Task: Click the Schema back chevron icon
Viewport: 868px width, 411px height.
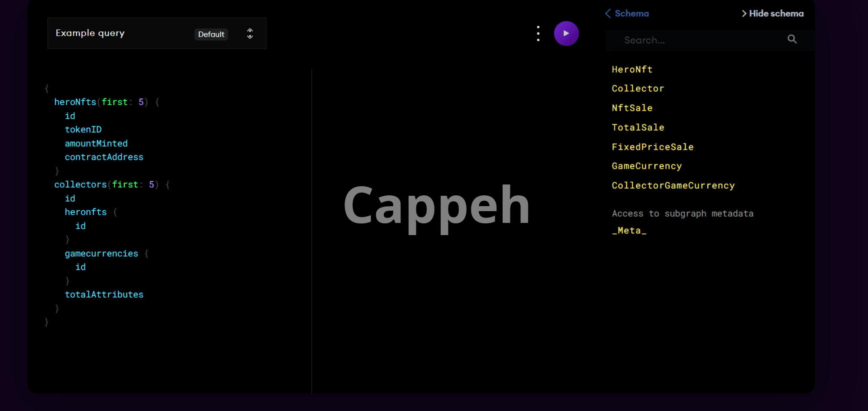Action: [608, 14]
